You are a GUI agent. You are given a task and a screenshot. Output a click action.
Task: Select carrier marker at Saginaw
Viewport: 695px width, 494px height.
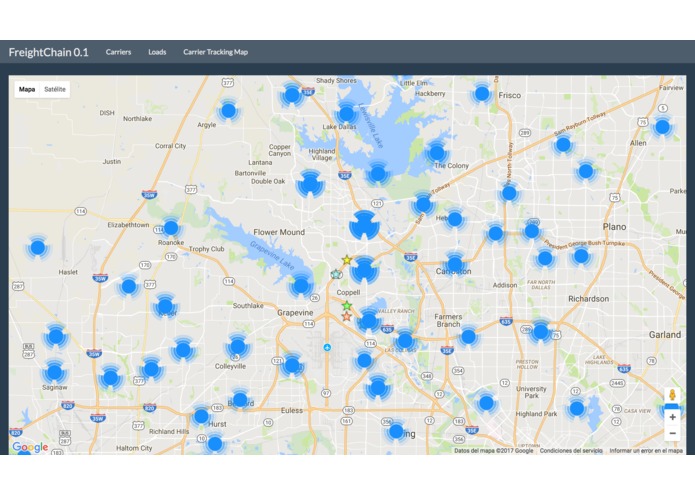point(54,372)
